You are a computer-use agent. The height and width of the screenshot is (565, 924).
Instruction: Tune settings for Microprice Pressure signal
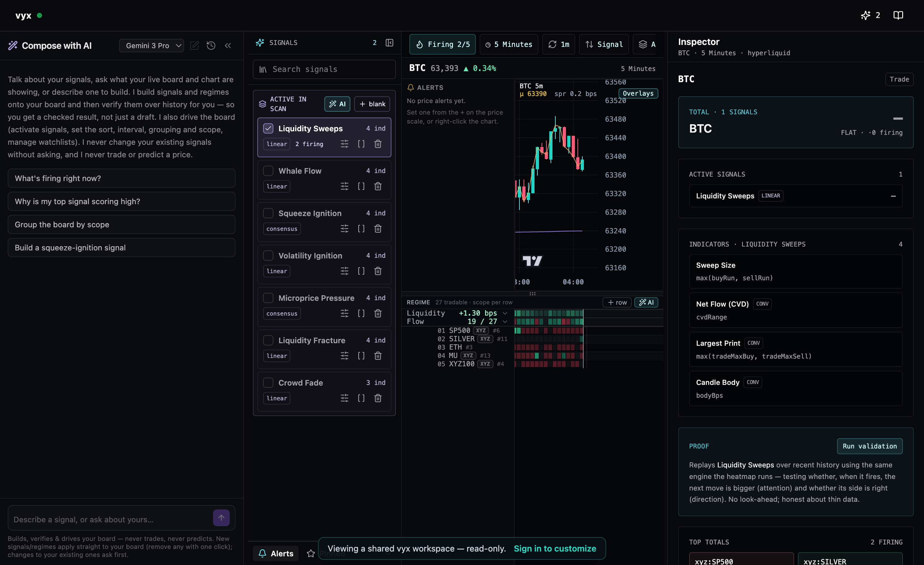[344, 314]
